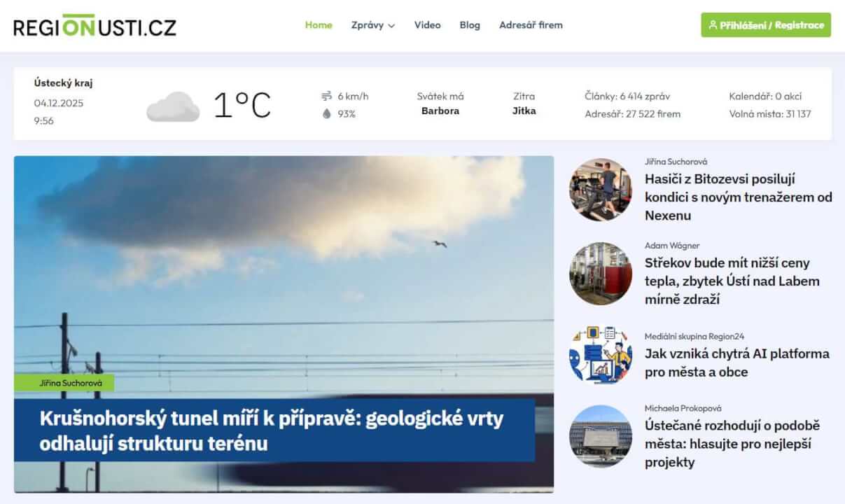Open 'Ústečané rozhodují o podobě města' article

(734, 444)
